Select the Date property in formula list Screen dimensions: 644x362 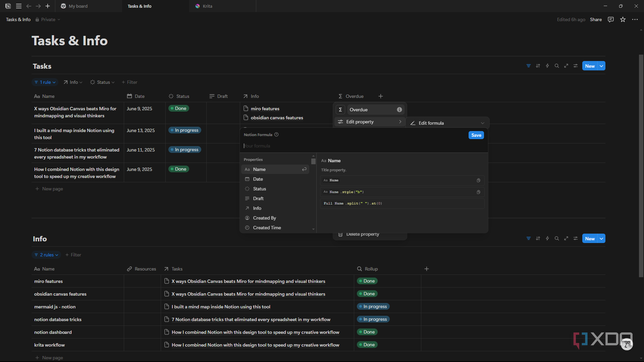(x=275, y=179)
